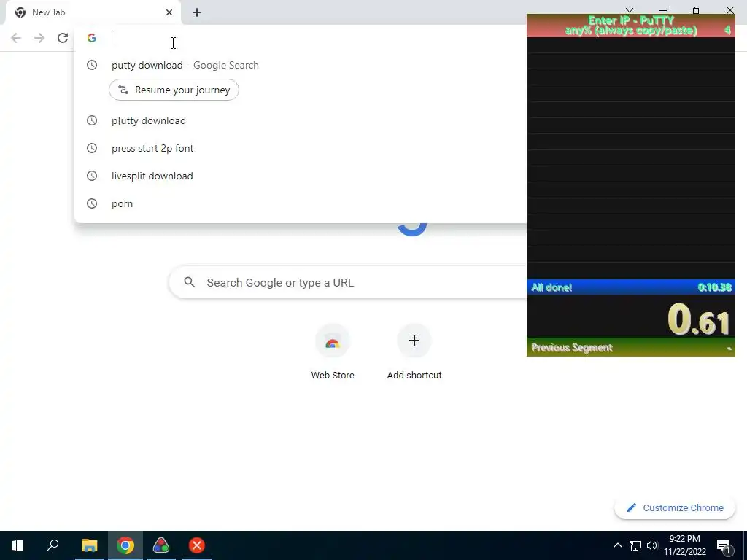Select the New Tab tab

[93, 12]
